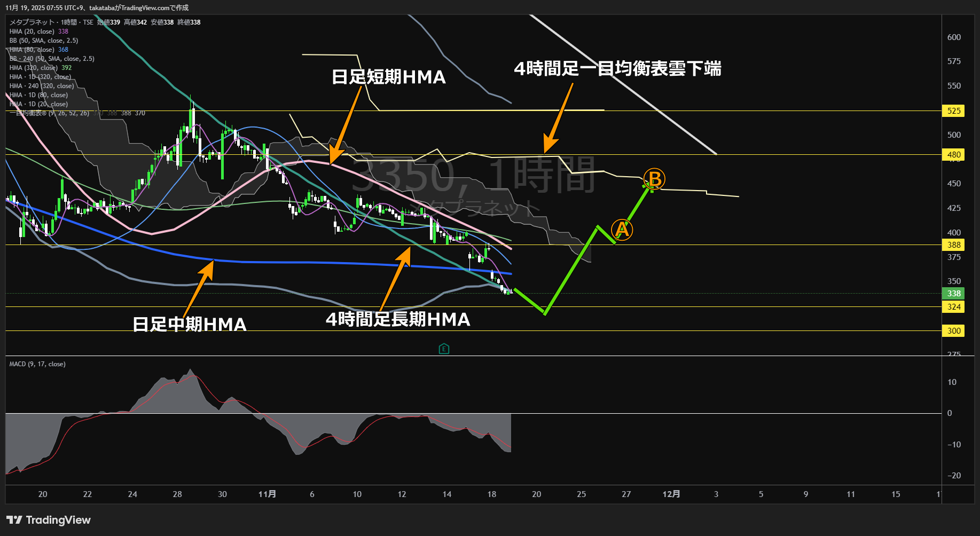Select the HMA · 1D (20, close) legend row
This screenshot has height=536, width=980.
click(38, 104)
